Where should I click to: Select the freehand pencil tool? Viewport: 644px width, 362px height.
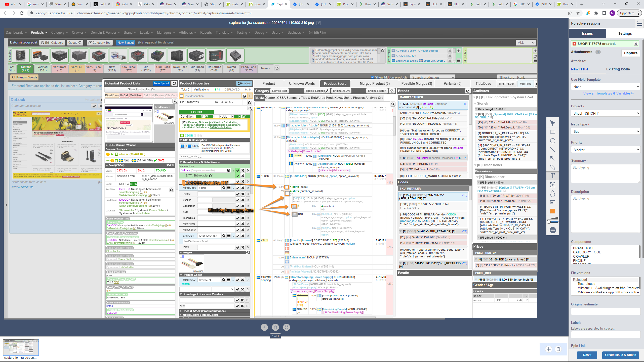[x=552, y=167]
